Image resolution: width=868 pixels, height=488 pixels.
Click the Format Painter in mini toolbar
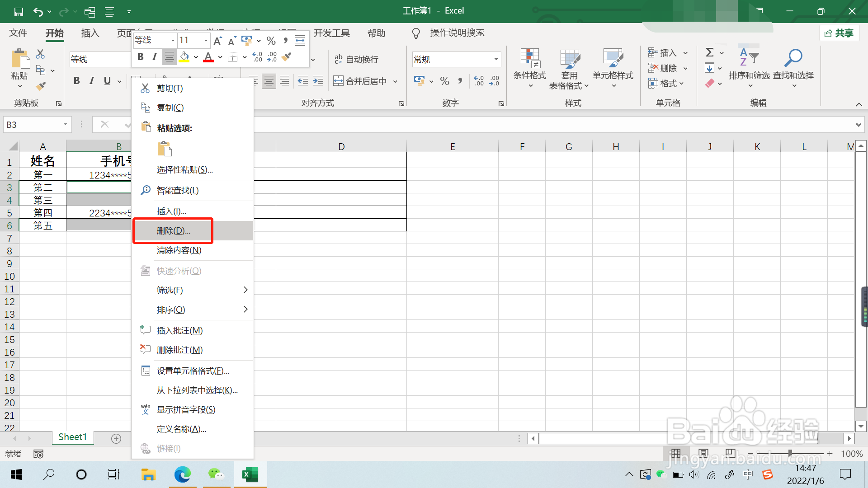coord(286,57)
